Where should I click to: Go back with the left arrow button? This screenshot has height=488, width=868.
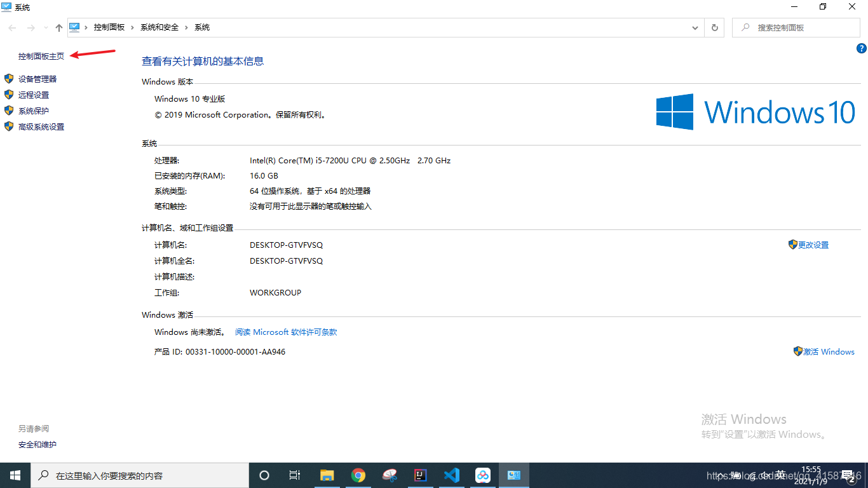tap(13, 28)
